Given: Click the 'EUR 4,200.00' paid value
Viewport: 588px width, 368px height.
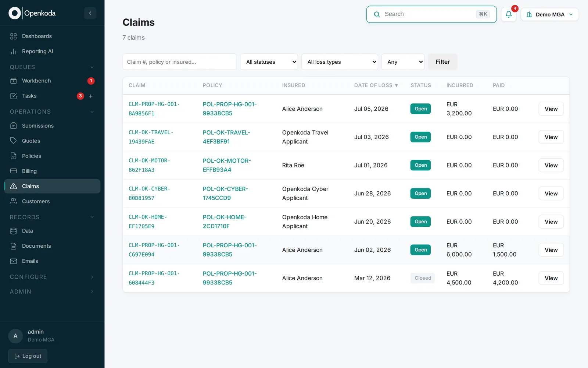Looking at the screenshot, I should click(505, 278).
